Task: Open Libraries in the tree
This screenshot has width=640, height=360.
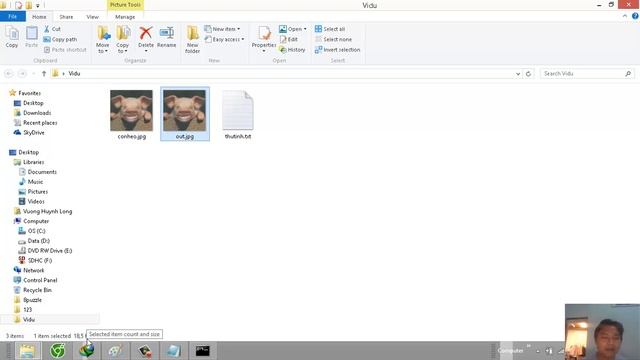Action: point(29,162)
